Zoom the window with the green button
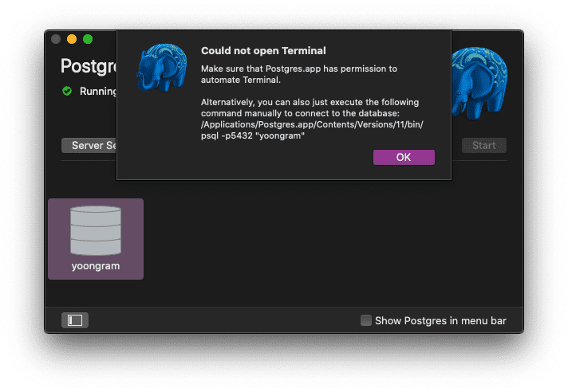 pyautogui.click(x=88, y=39)
